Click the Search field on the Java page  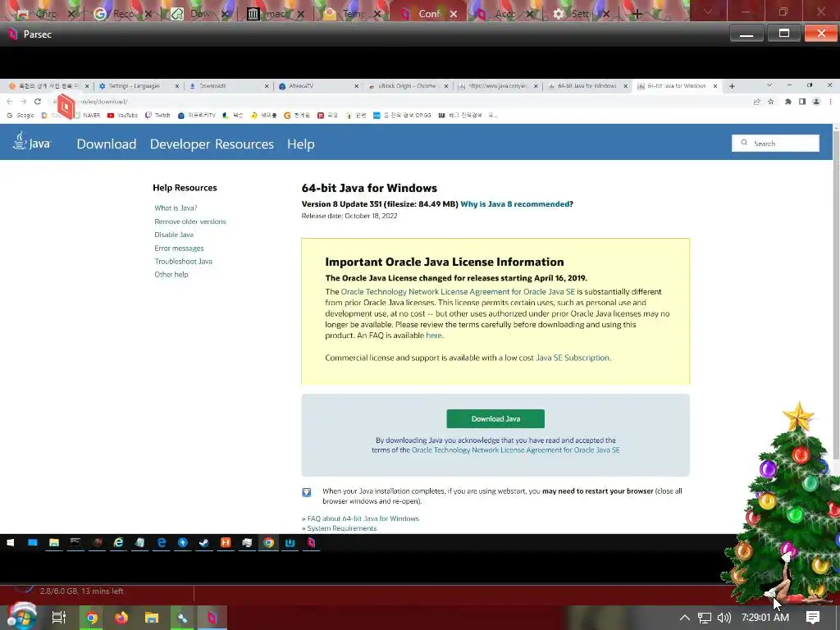(775, 143)
